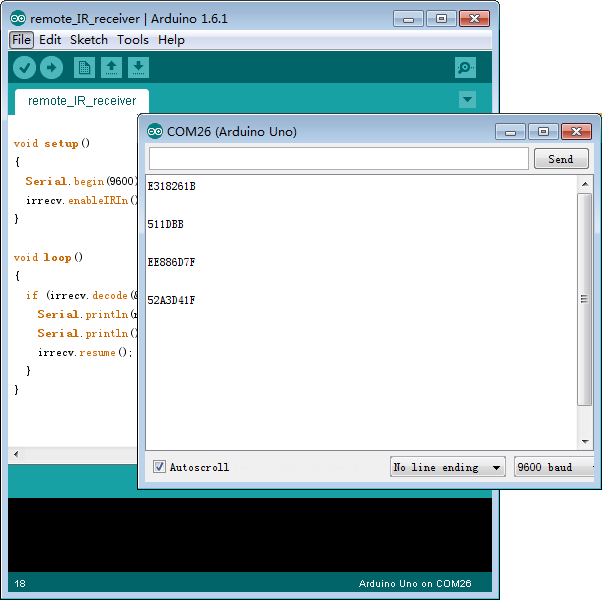
Task: Open the Tools menu
Action: (133, 40)
